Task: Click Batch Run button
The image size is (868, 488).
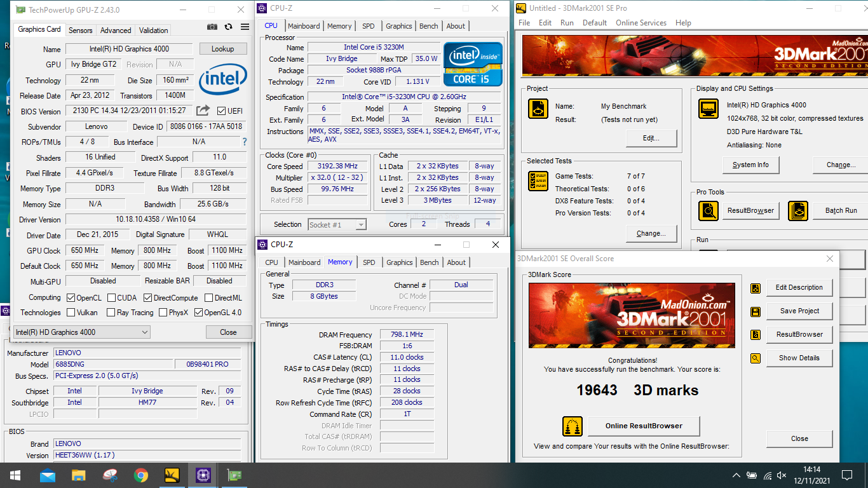Action: tap(841, 210)
